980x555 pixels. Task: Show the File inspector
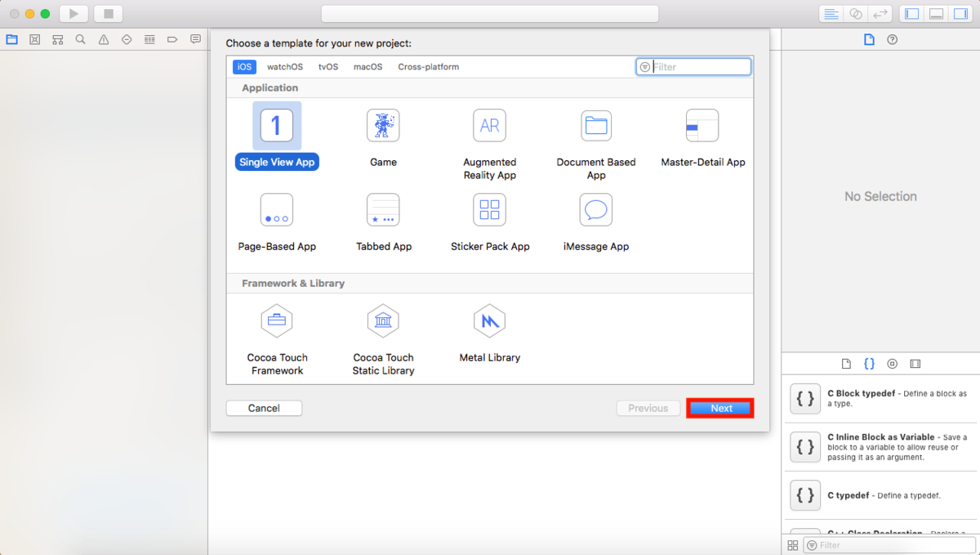tap(869, 39)
